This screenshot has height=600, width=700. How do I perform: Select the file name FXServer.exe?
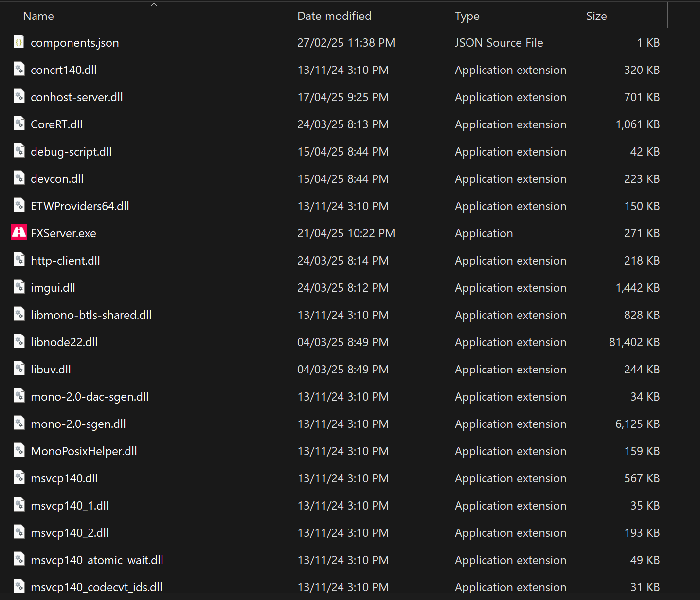click(63, 233)
